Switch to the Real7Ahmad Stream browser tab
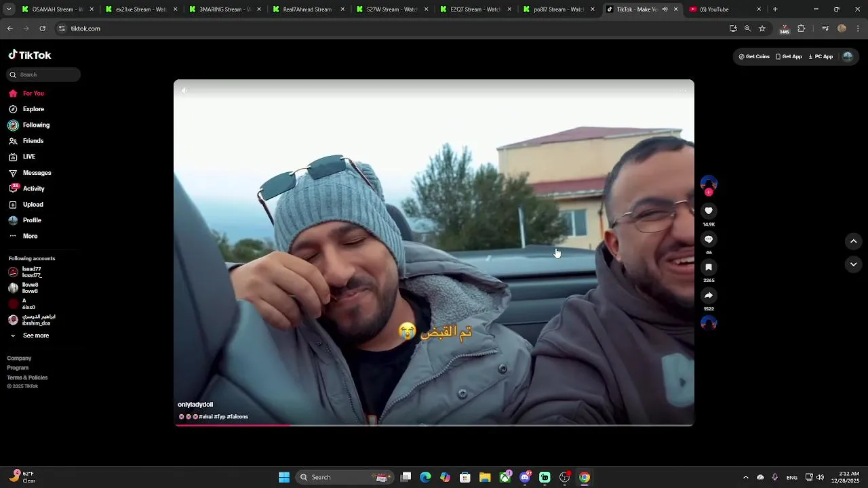868x488 pixels. point(308,9)
